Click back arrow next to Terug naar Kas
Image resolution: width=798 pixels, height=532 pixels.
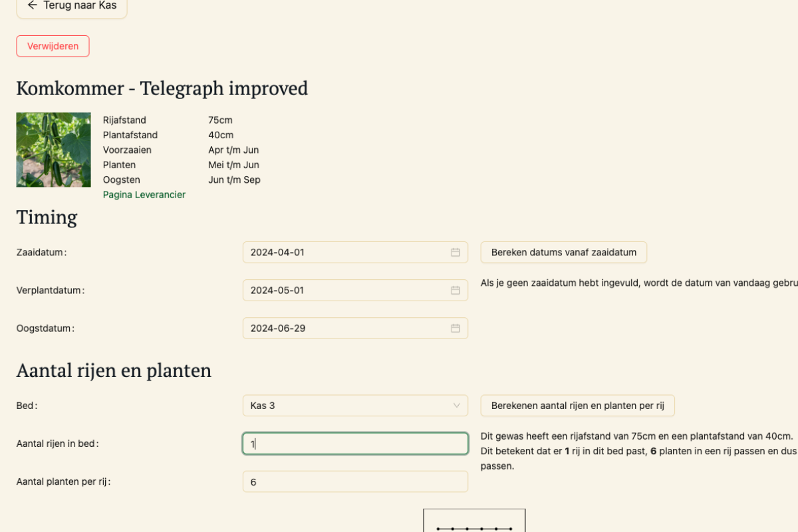[x=32, y=5]
